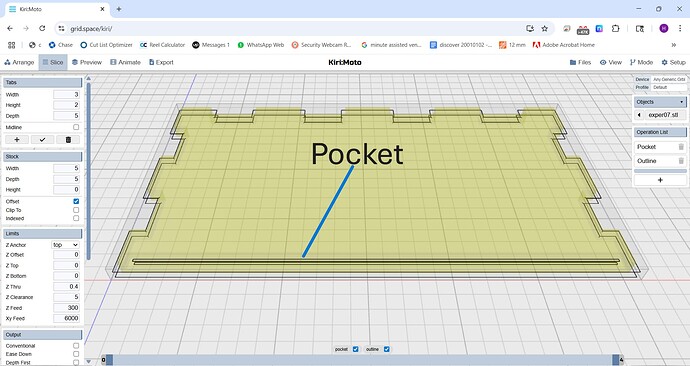Click the left panel vertical scrollbar

(88, 172)
